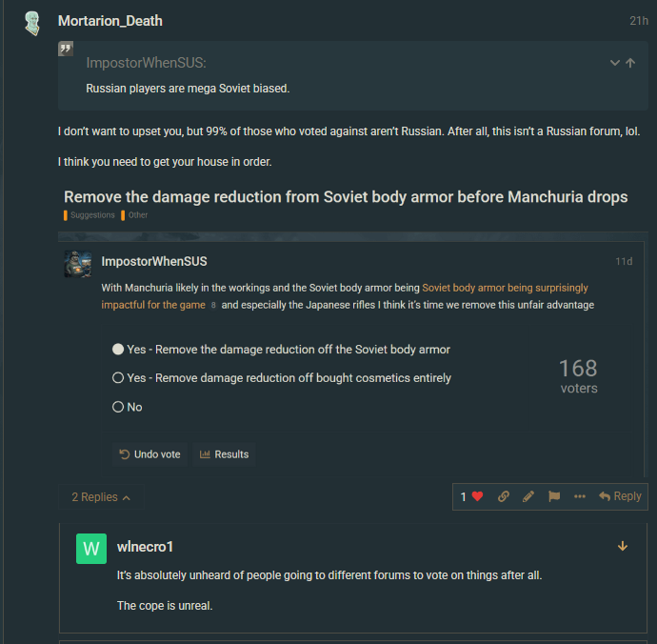Image resolution: width=657 pixels, height=644 pixels.
Task: Choose 'Remove damage reduction off bought cosmetics entirely'
Action: click(118, 378)
